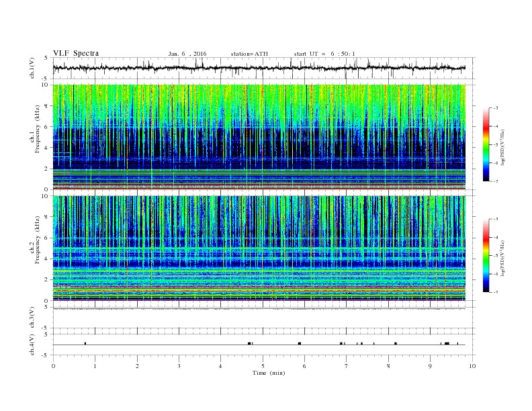The width and height of the screenshot is (532, 411).
Task: Click the "-7" tick on ch.2 color bar
Action: click(x=496, y=292)
